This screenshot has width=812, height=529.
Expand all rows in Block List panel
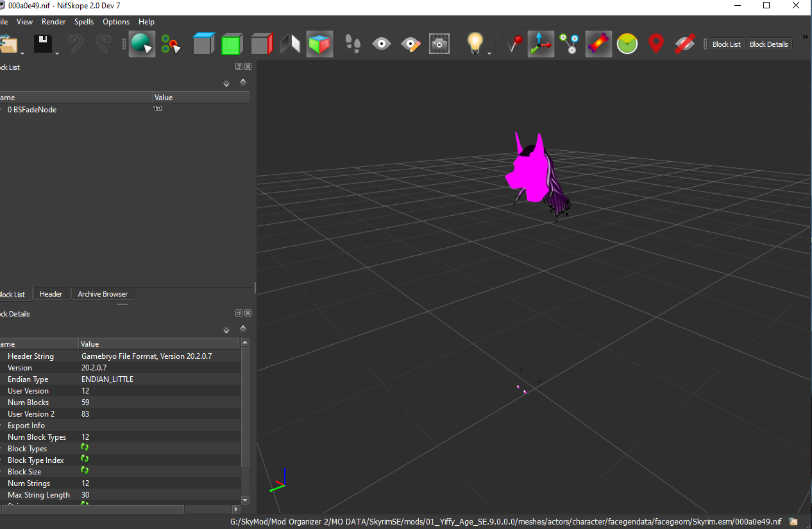click(226, 83)
